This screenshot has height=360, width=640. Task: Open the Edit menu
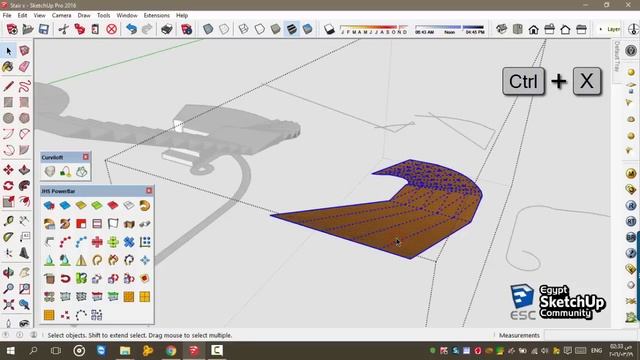click(22, 15)
